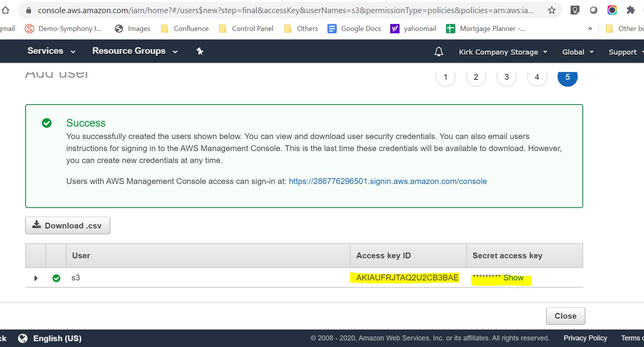Screen dimensions: 644x347
Task: Bookmark this page with the star icon
Action: coord(552,10)
